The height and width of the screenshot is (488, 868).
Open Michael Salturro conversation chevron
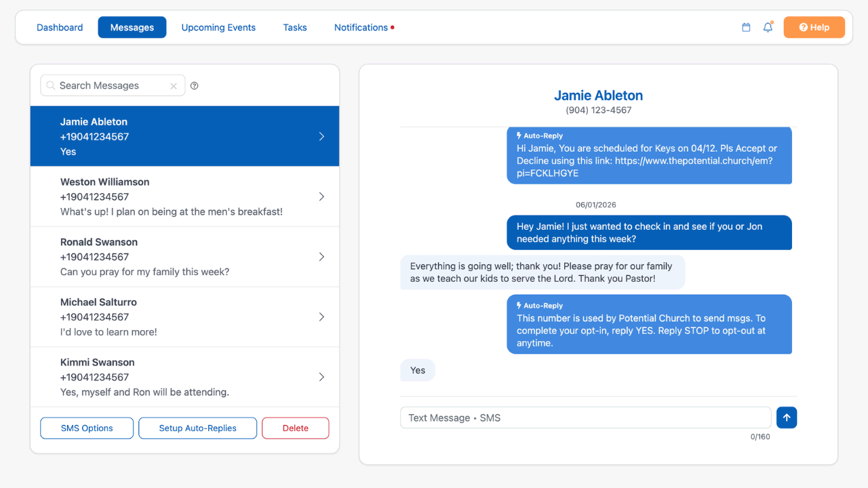click(321, 317)
